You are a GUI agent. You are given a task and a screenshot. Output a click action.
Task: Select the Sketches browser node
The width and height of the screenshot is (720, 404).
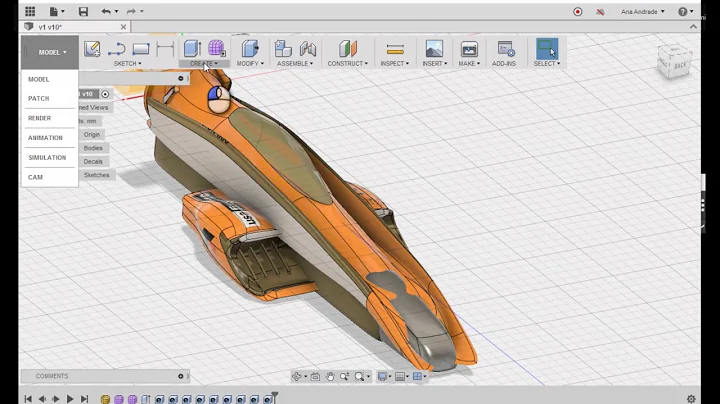point(96,175)
